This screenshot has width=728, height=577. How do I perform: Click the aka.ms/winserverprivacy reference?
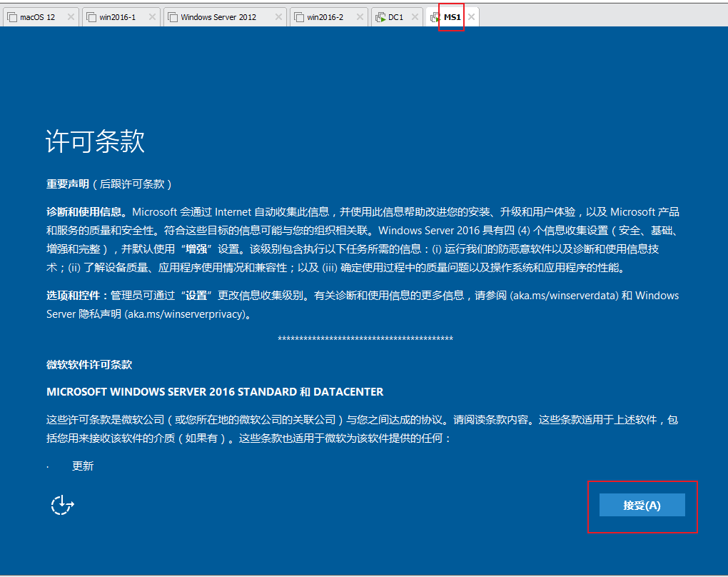186,314
